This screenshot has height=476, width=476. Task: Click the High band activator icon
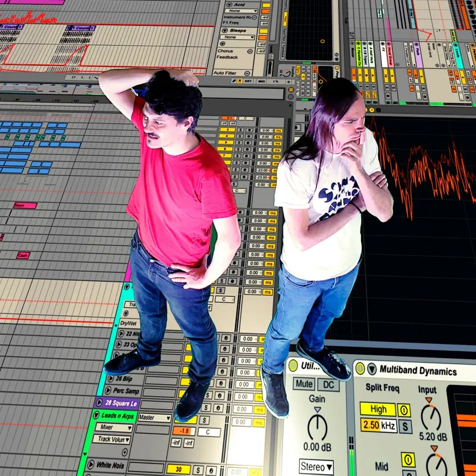[404, 410]
